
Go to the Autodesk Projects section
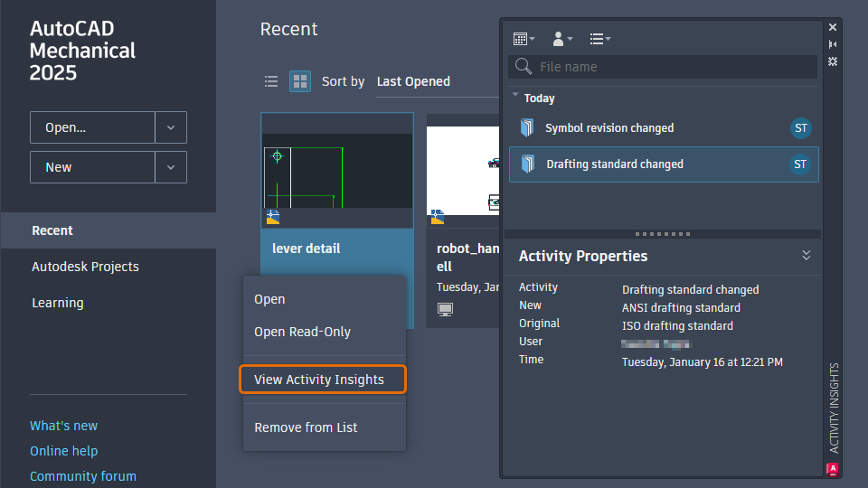(85, 267)
